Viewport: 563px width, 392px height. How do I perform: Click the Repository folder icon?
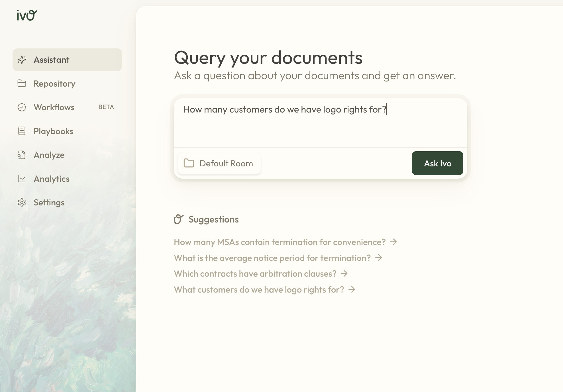click(x=22, y=83)
